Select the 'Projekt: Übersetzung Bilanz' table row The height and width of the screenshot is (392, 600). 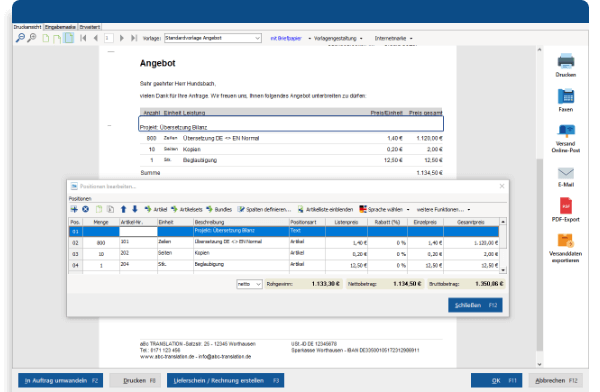[284, 231]
